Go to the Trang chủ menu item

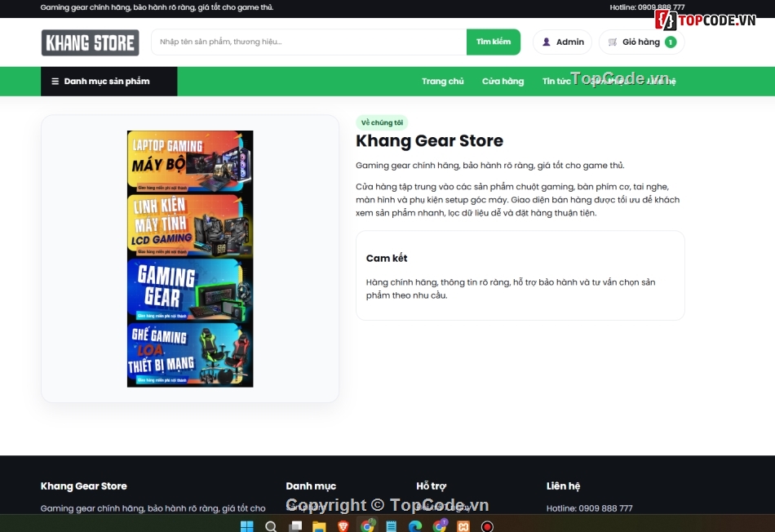coord(442,81)
